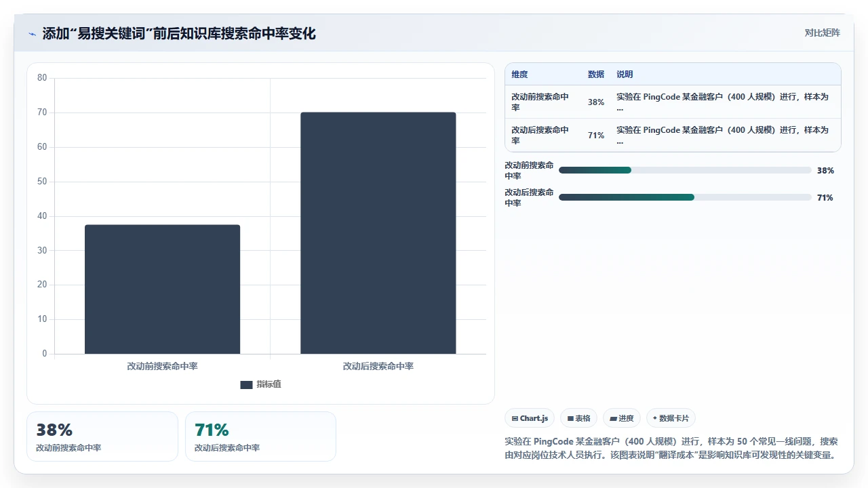Click the 38% value beside first progress bar
868x488 pixels.
pyautogui.click(x=825, y=171)
